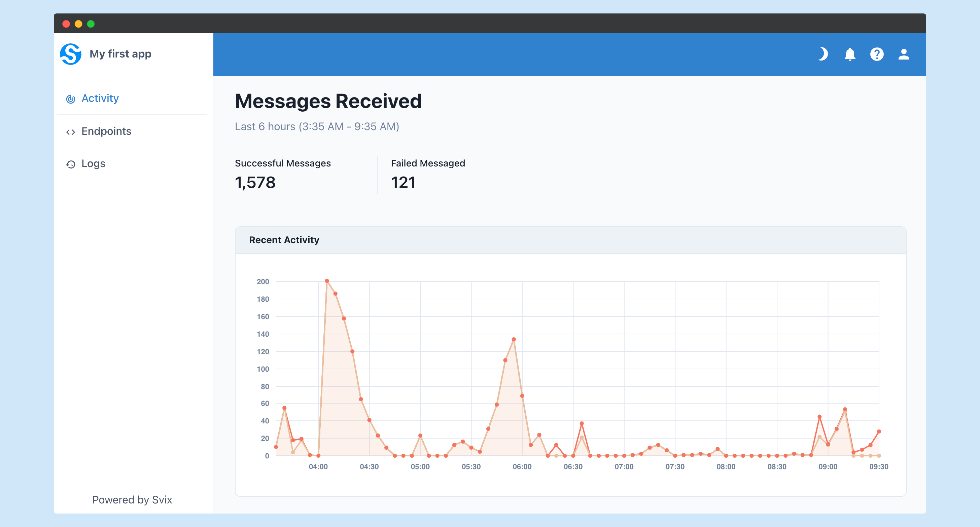This screenshot has width=980, height=527.
Task: Open help using the question mark icon
Action: (877, 54)
